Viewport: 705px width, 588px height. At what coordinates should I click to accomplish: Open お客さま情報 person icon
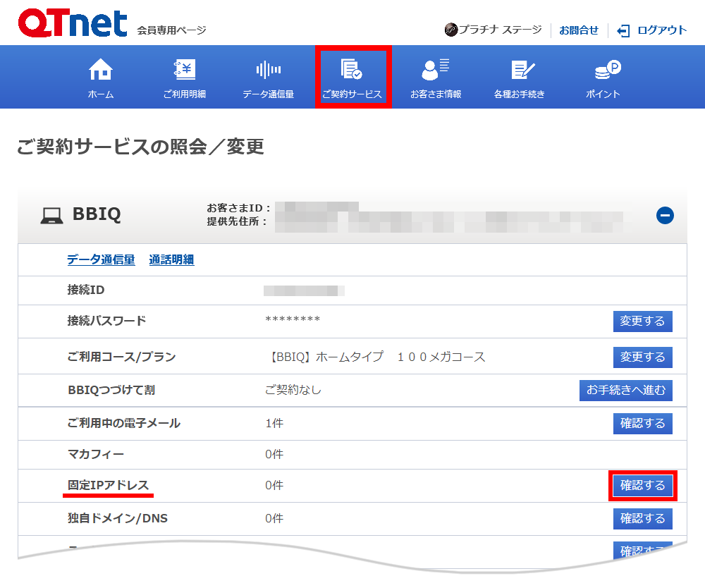click(435, 69)
